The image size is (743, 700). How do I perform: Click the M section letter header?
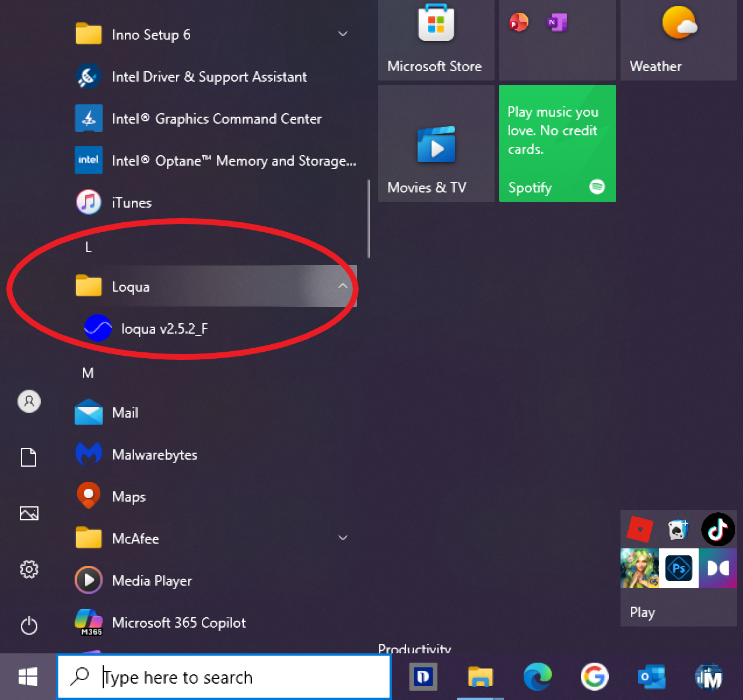pyautogui.click(x=88, y=373)
